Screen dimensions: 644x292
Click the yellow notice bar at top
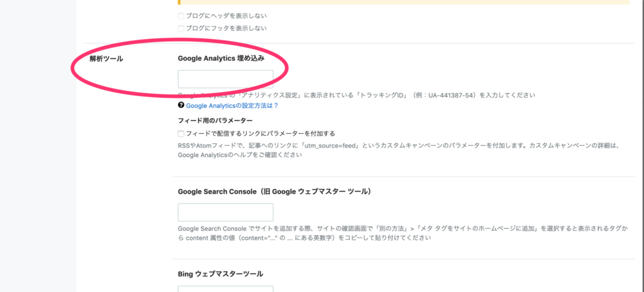[402, 2]
